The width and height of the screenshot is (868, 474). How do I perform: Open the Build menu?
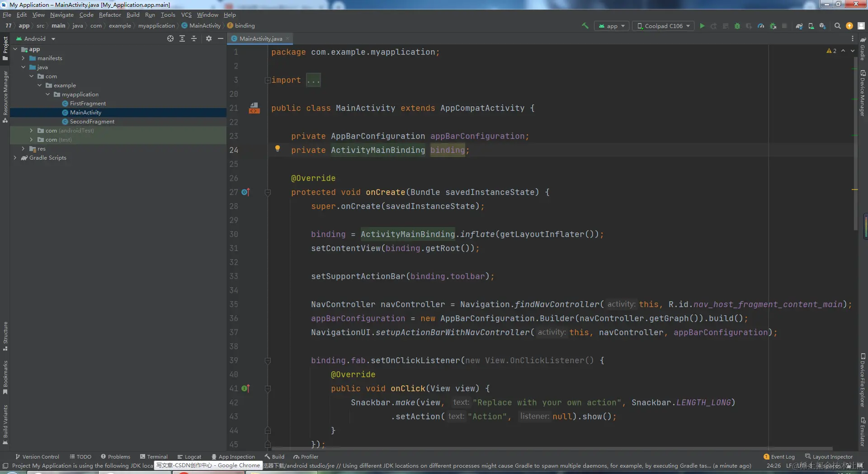[133, 15]
